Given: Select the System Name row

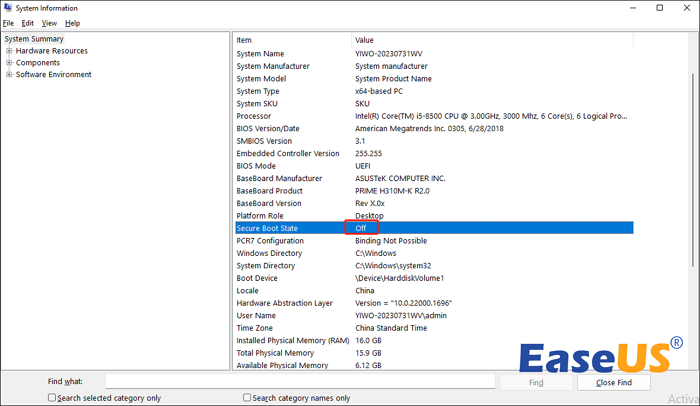Looking at the screenshot, I should (x=434, y=54).
